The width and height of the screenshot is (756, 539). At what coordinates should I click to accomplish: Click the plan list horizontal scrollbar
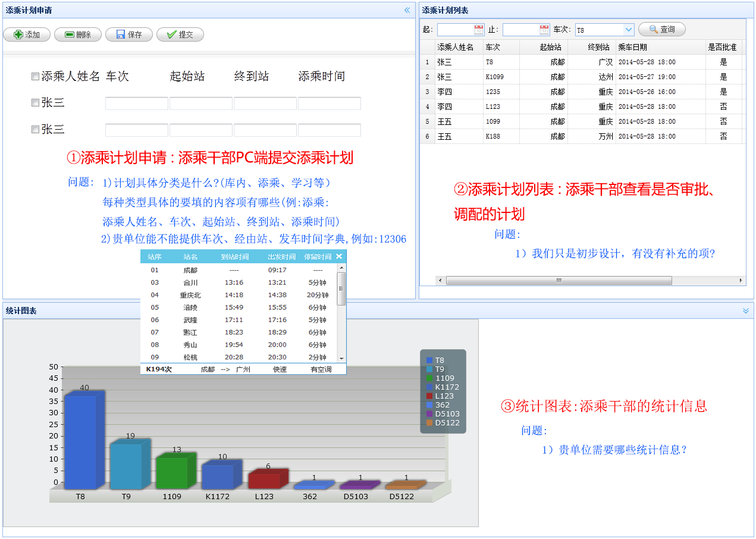559,280
